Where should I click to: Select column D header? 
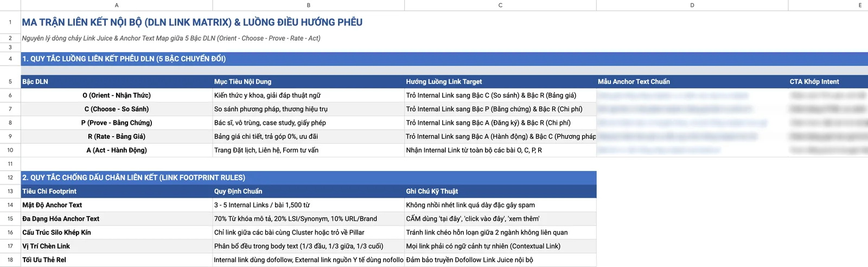pos(692,5)
